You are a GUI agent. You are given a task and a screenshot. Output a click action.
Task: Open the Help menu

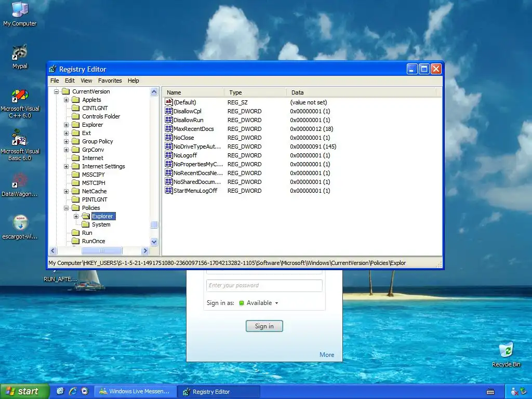pos(134,81)
